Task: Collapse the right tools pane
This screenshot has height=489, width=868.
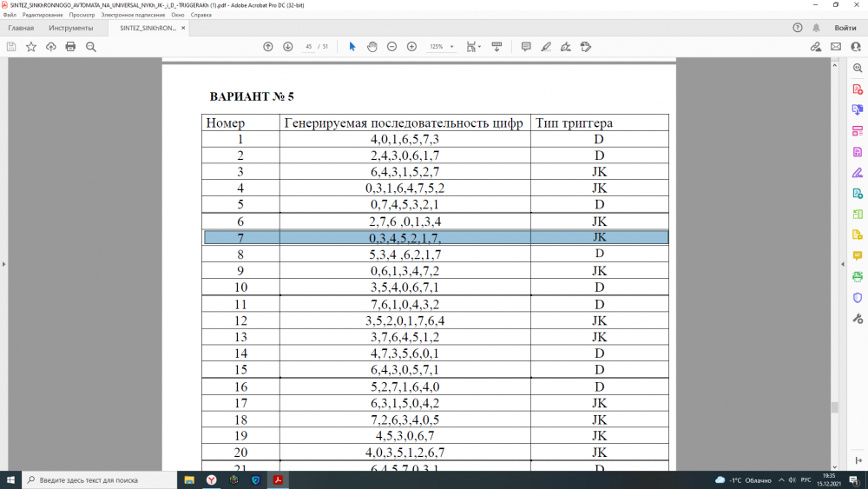Action: click(842, 265)
